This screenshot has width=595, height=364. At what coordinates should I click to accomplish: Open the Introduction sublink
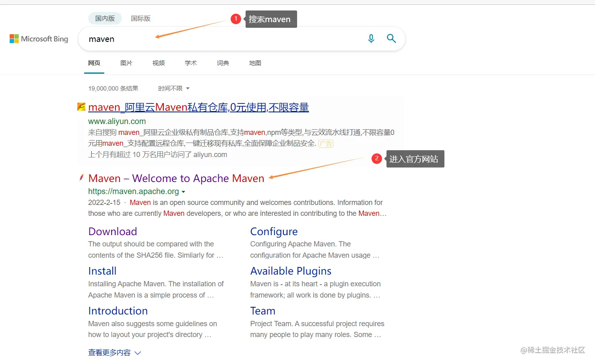[118, 311]
